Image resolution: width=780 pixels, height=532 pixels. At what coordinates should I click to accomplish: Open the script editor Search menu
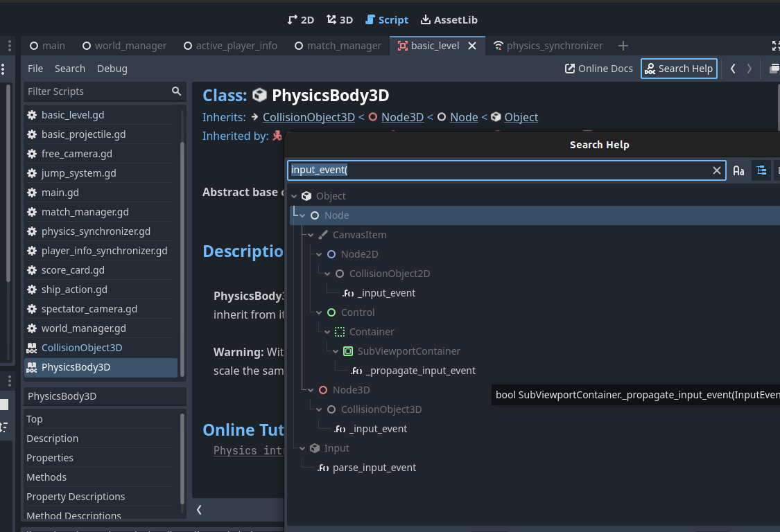tap(69, 69)
